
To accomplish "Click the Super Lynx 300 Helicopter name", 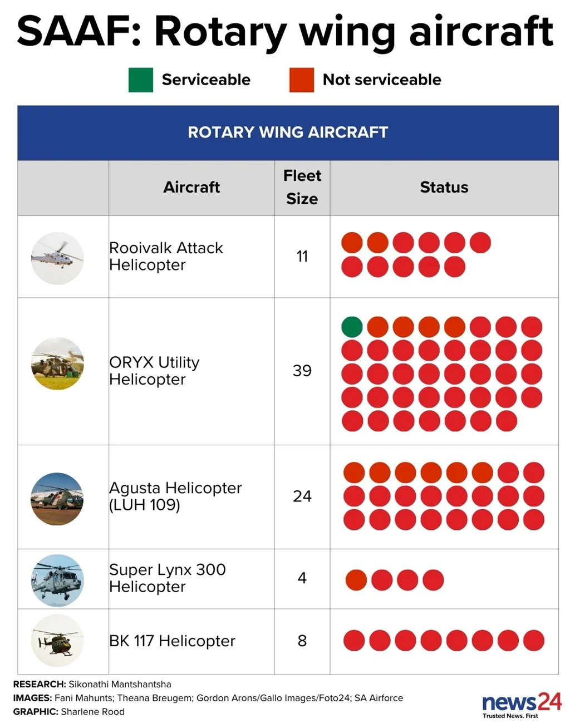I will point(167,578).
